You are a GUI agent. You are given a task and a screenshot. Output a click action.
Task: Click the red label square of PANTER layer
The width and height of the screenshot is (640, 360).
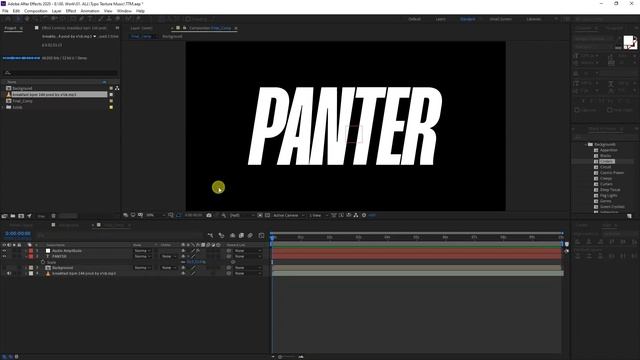31,256
